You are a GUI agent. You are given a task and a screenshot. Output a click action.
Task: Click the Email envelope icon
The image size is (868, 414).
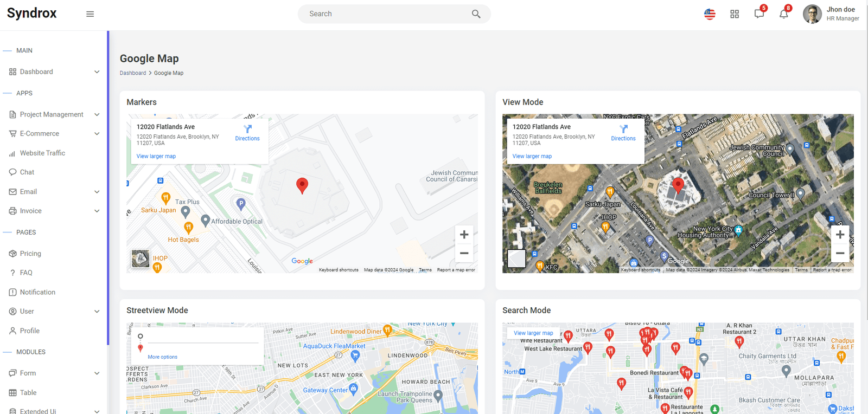point(12,192)
